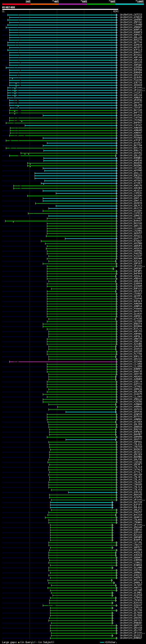This screenshot has width=146, height=644.
Task: Select the UniRef100_B0M0U7 label
Action: [131, 221]
